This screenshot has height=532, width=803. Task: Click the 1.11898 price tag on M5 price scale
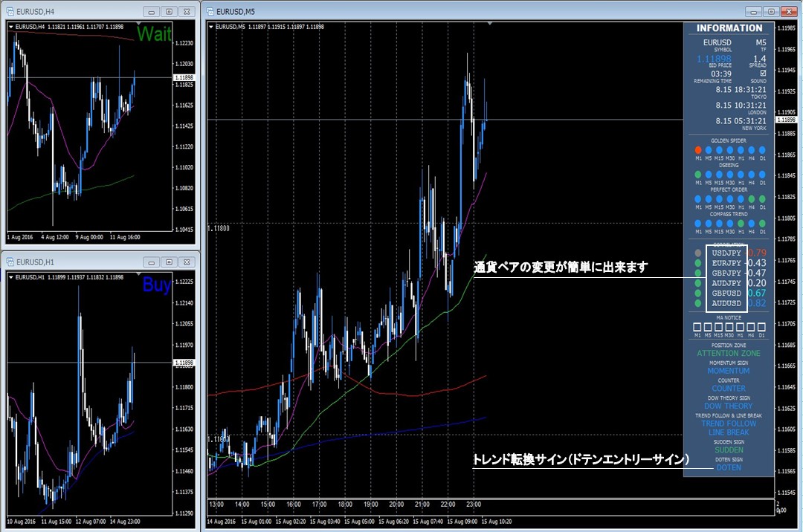[x=786, y=120]
